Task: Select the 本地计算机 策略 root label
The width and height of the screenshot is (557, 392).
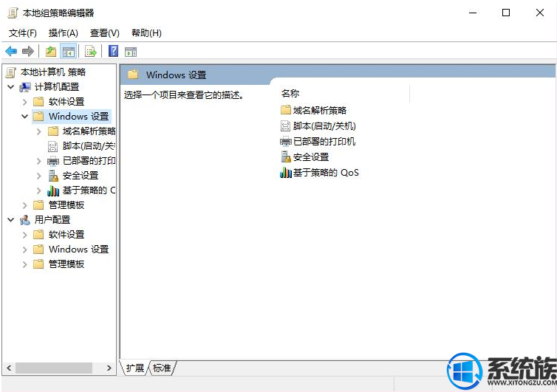Action: point(53,72)
